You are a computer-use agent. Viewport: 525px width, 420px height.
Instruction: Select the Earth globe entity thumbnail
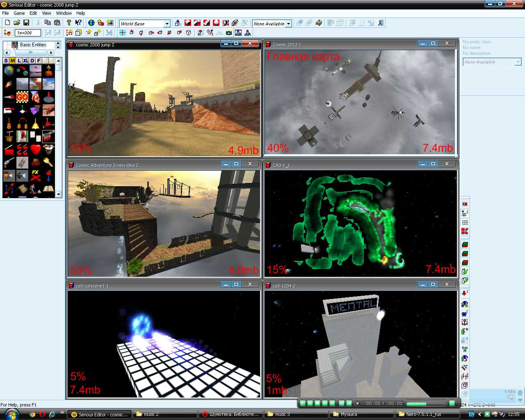click(x=9, y=71)
